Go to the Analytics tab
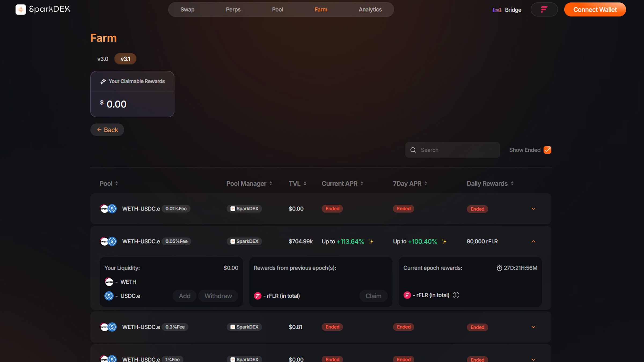This screenshot has width=644, height=362. tap(370, 10)
